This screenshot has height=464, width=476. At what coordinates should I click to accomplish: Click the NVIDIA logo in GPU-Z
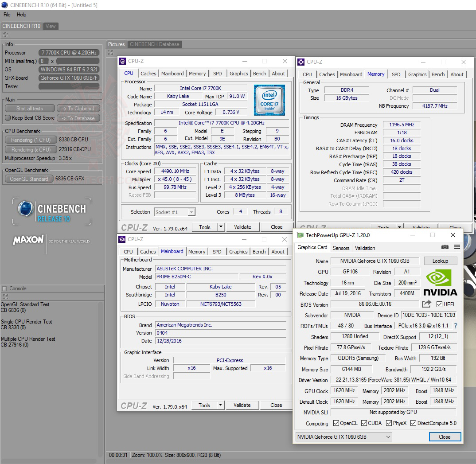(440, 283)
